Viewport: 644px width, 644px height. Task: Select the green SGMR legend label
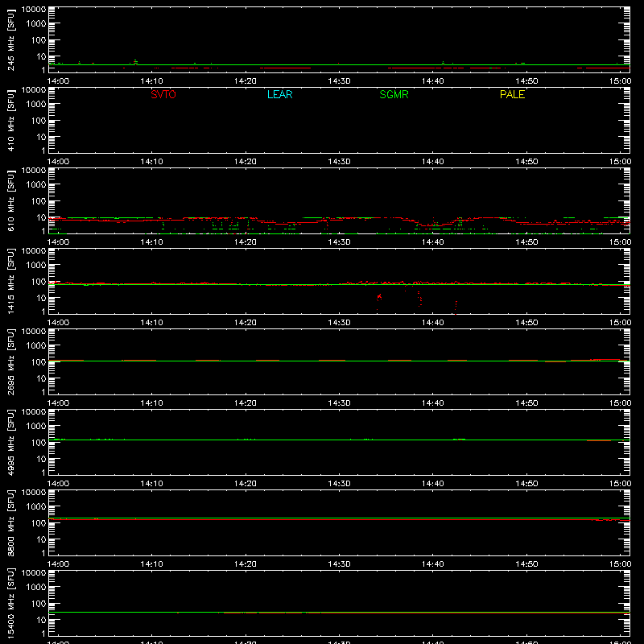click(394, 94)
